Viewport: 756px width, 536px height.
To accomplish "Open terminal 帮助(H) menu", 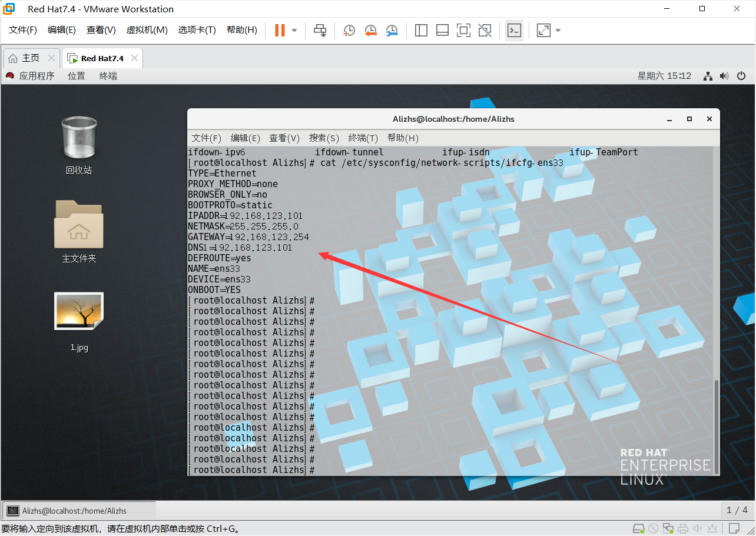I will point(403,138).
